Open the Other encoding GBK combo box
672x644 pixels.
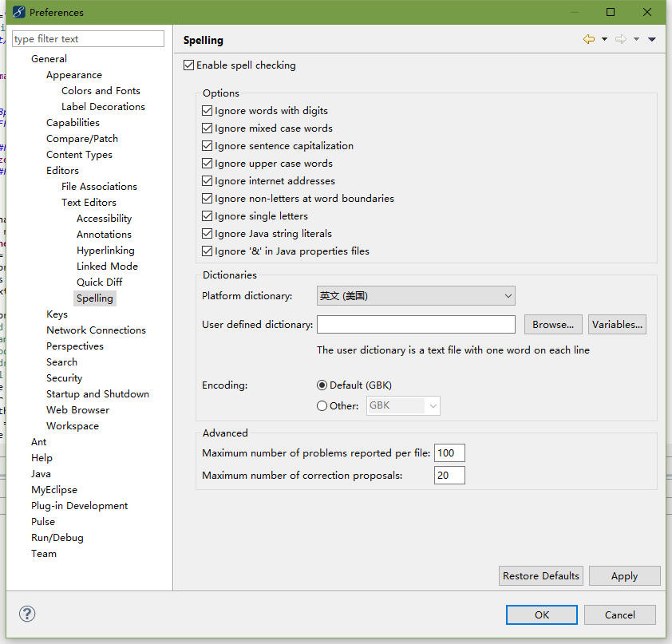403,405
